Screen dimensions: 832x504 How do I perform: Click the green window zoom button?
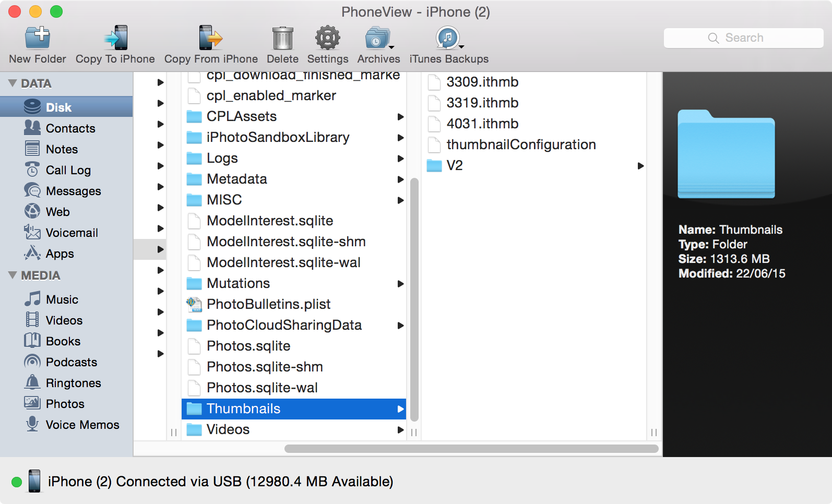[x=56, y=11]
